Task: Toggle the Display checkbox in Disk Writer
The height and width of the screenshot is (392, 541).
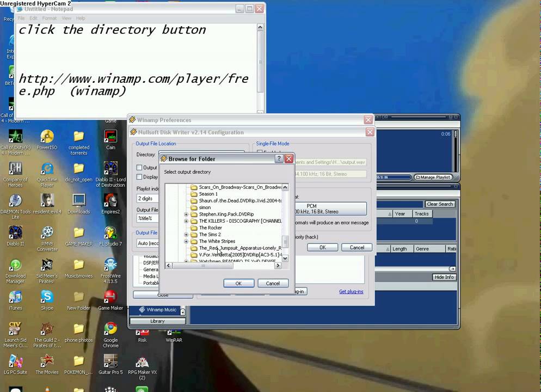Action: click(x=139, y=177)
